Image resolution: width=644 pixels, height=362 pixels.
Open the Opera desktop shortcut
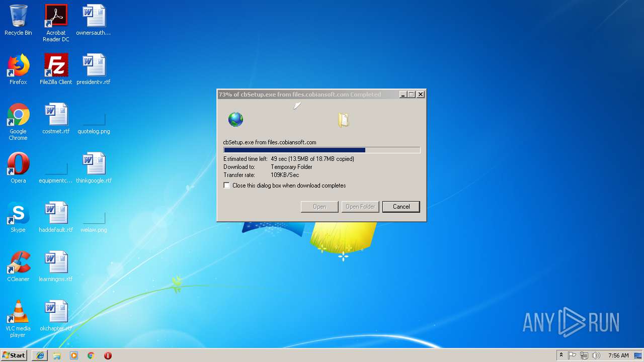[18, 168]
